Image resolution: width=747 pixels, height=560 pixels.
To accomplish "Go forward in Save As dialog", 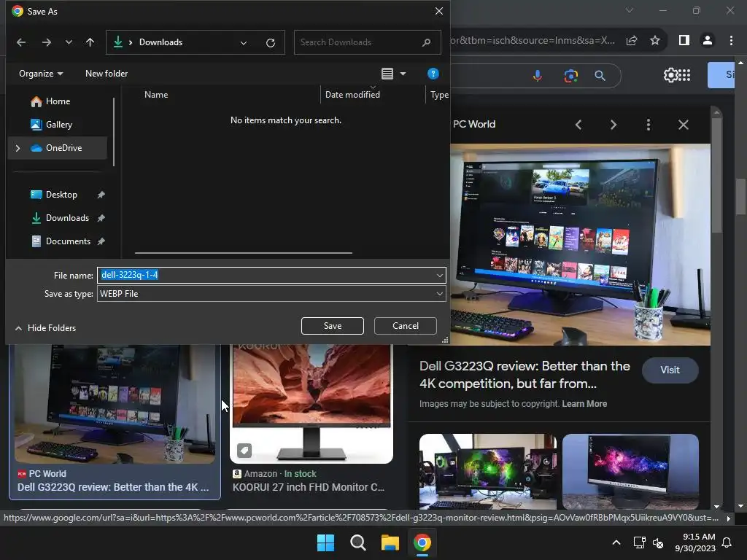I will [x=46, y=42].
